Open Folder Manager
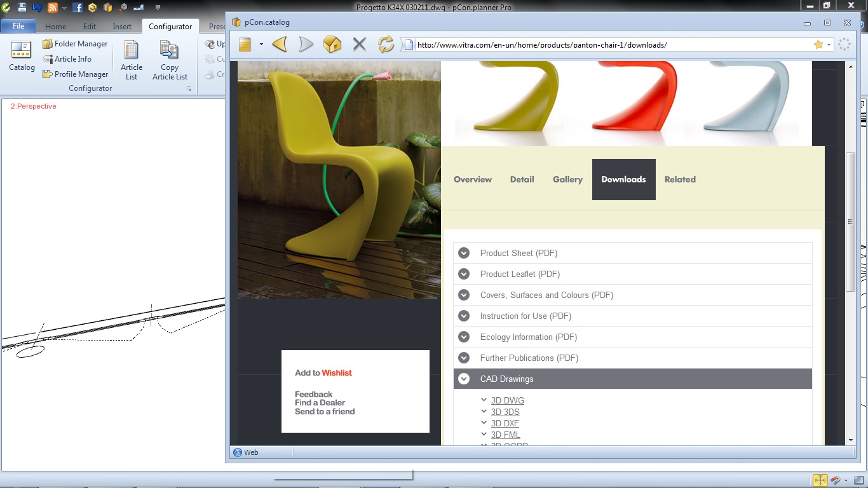The height and width of the screenshot is (488, 868). click(75, 44)
